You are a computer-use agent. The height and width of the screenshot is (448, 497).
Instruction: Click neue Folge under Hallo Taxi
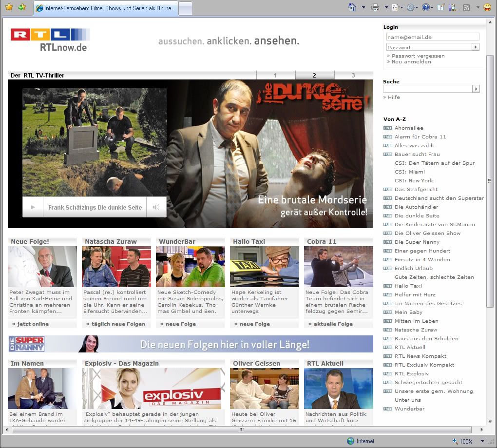point(255,324)
